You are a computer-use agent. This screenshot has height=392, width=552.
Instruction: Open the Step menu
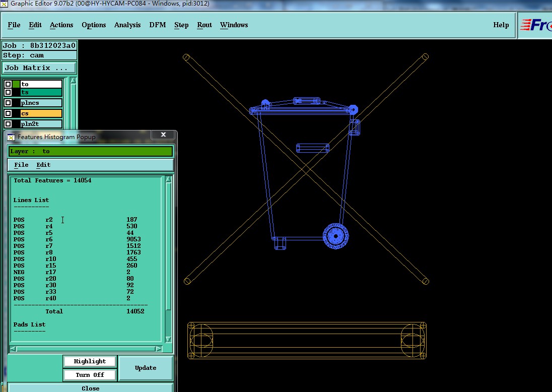pyautogui.click(x=181, y=25)
